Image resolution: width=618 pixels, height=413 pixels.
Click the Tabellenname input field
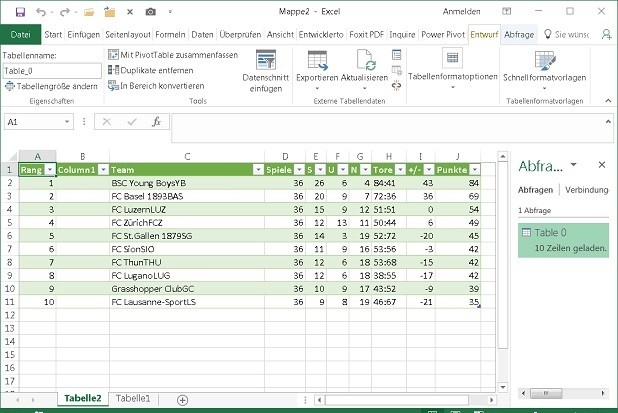tap(52, 71)
